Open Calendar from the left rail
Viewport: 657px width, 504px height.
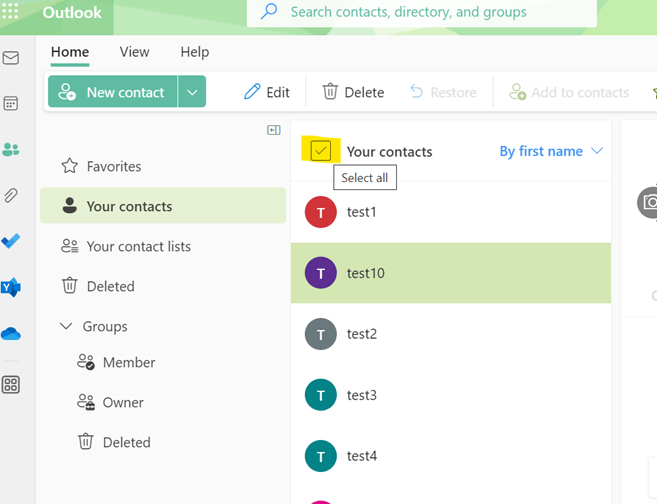click(10, 103)
